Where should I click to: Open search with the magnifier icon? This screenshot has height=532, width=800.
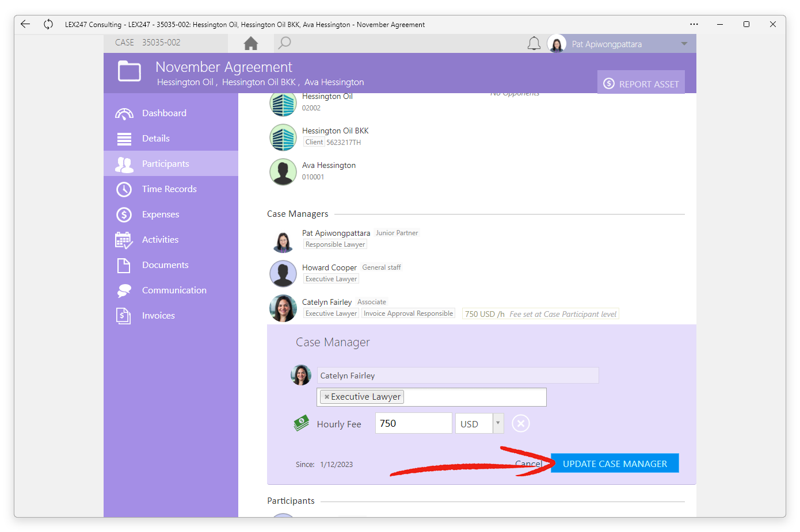(284, 43)
